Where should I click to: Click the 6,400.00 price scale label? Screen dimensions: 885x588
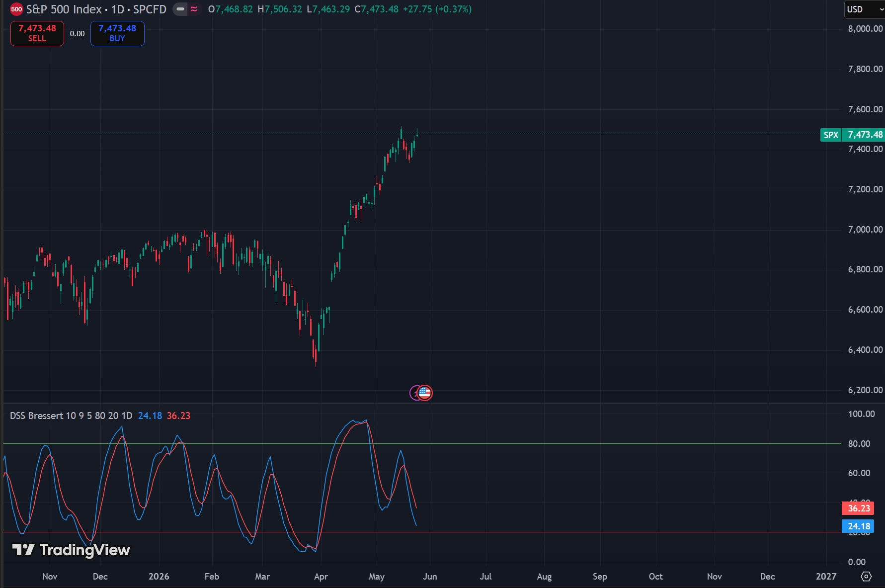pyautogui.click(x=865, y=350)
